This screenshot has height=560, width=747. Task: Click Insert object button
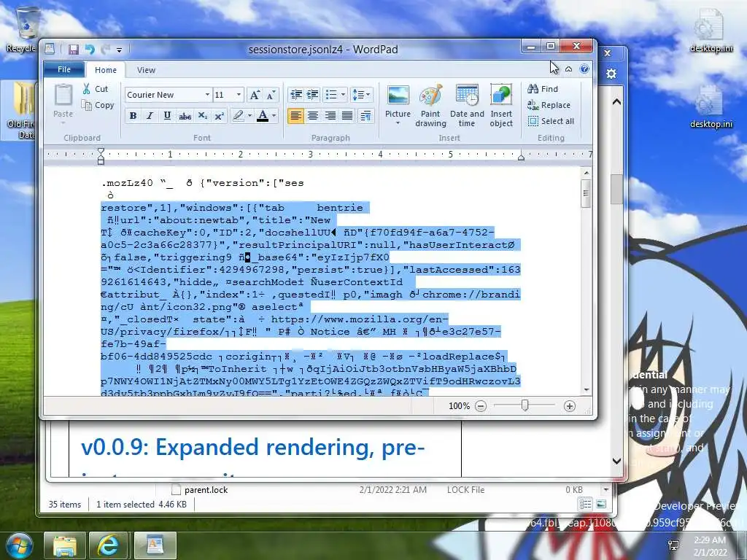pyautogui.click(x=501, y=106)
